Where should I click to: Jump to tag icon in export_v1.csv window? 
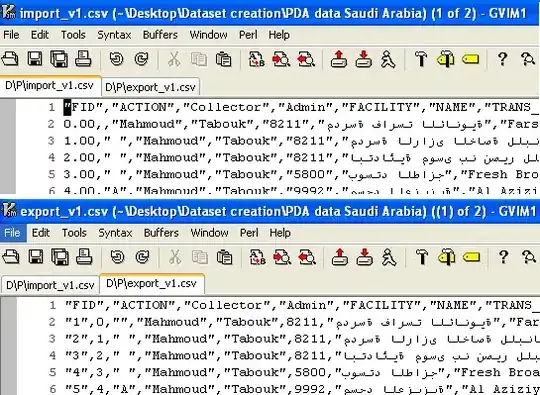[x=471, y=257]
